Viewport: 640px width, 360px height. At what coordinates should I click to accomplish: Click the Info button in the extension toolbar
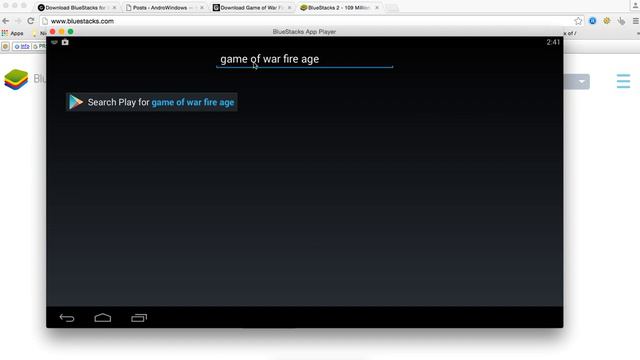point(22,47)
